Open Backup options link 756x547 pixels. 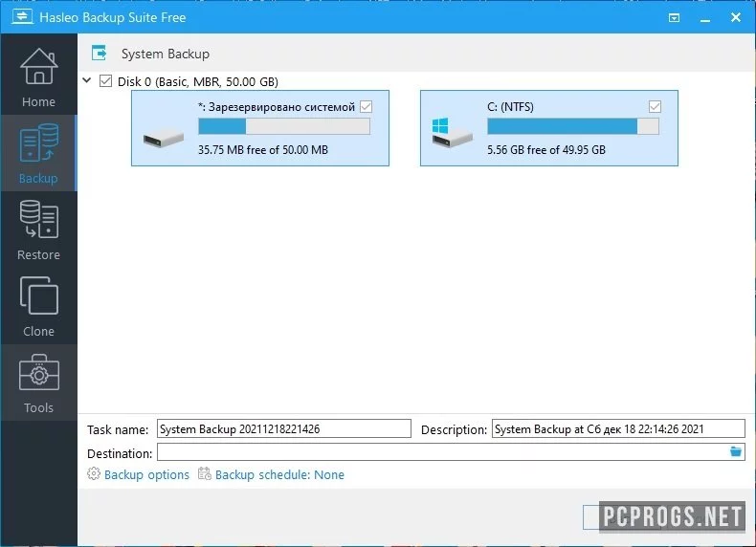point(146,474)
